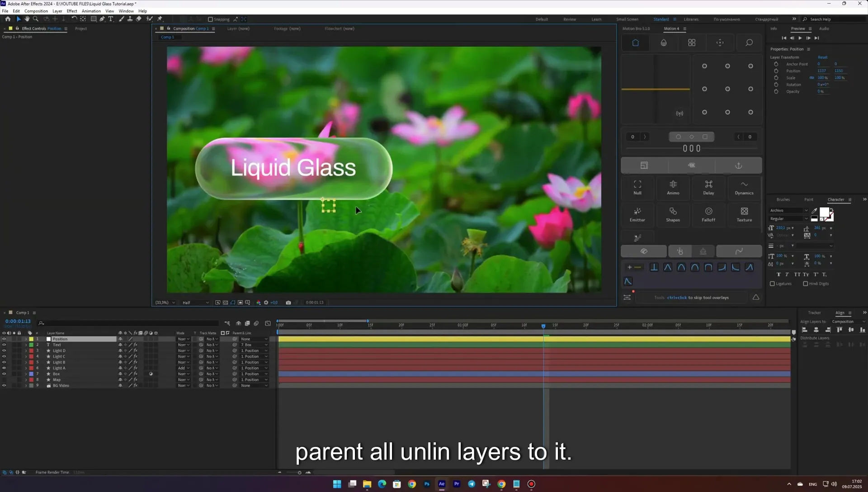Select the Brush tool
This screenshot has width=868, height=492.
[x=122, y=19]
